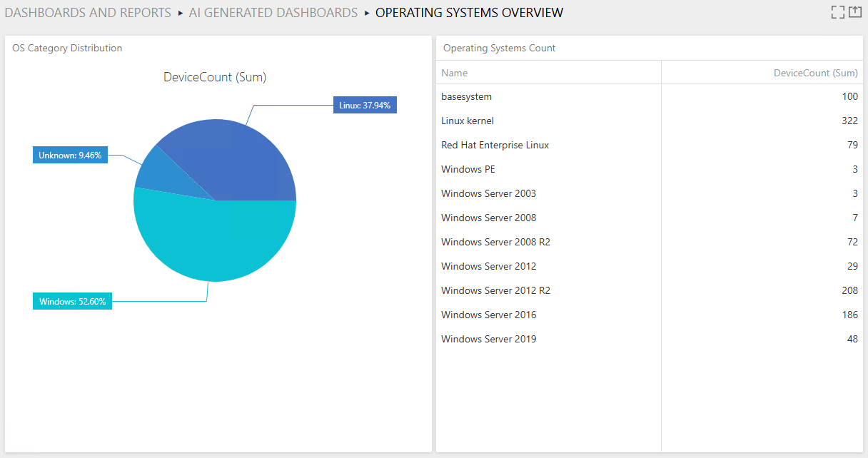
Task: Enter fullscreen mode for the dashboard
Action: tap(838, 12)
